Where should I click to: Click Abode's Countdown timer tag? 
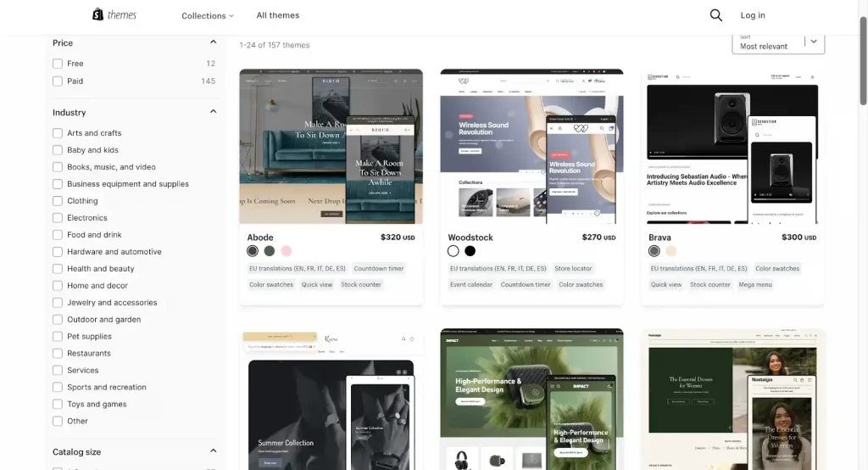[x=379, y=268]
